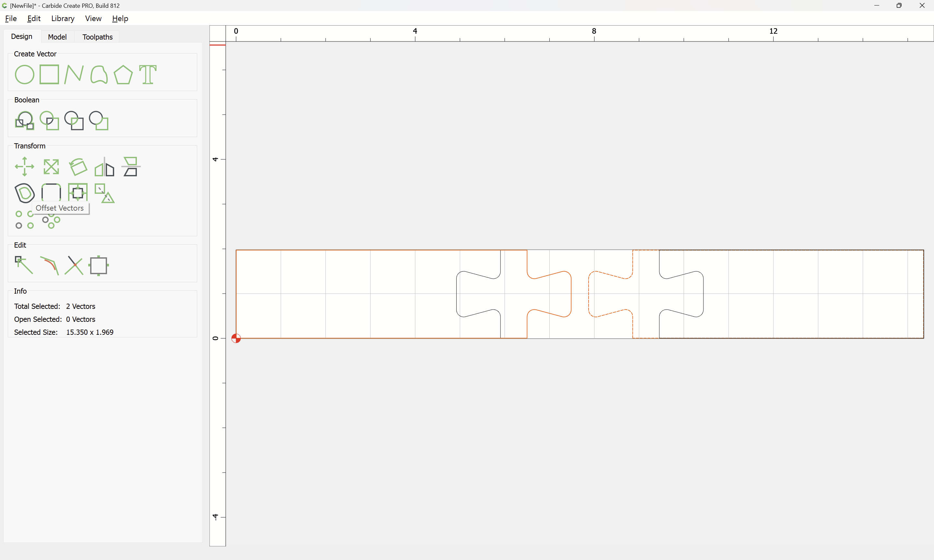The height and width of the screenshot is (560, 934).
Task: Click the Offset Vectors icon
Action: [25, 193]
